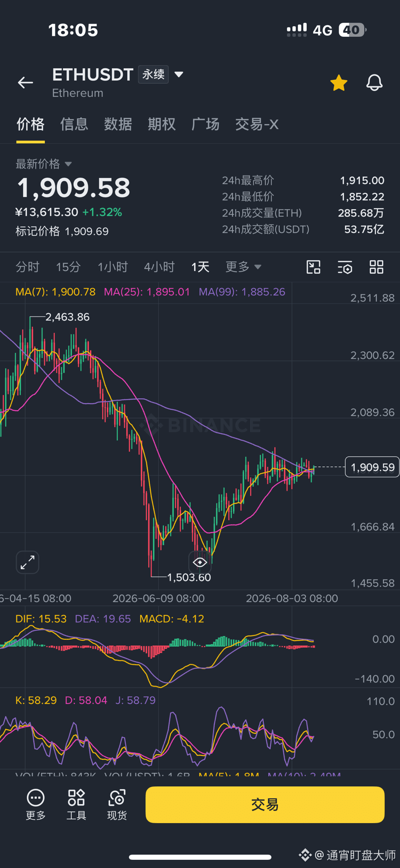Tap the chart low label 1,503.60
The width and height of the screenshot is (400, 868).
189,578
